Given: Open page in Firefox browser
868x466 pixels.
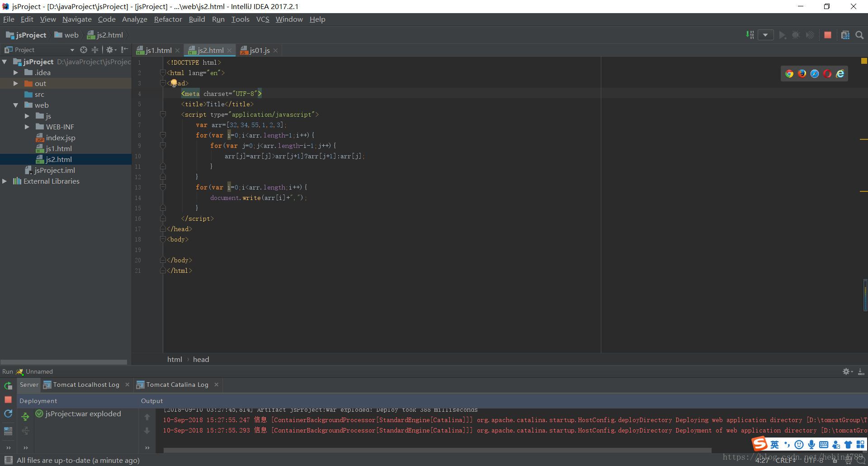Looking at the screenshot, I should tap(802, 74).
